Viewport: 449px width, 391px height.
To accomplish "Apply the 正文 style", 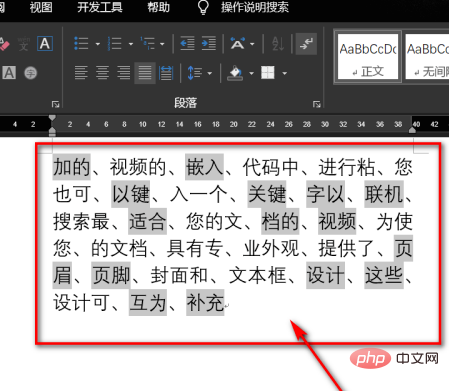I will click(x=368, y=57).
